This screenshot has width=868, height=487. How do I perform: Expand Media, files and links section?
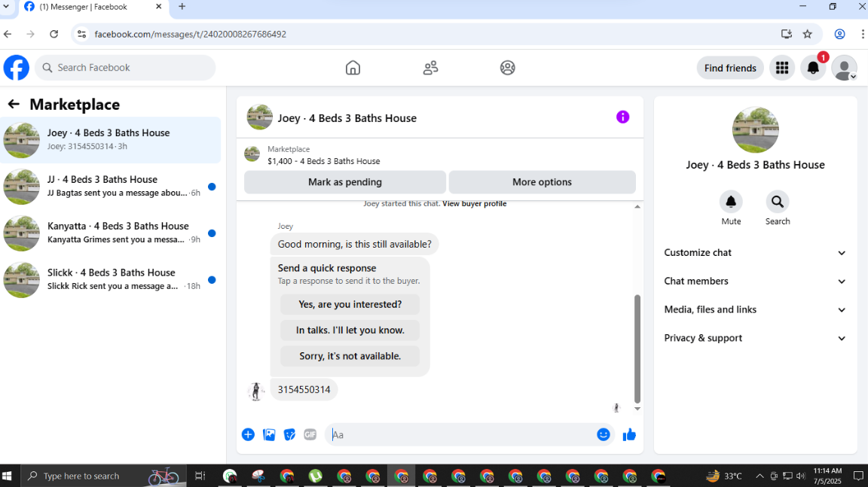755,309
